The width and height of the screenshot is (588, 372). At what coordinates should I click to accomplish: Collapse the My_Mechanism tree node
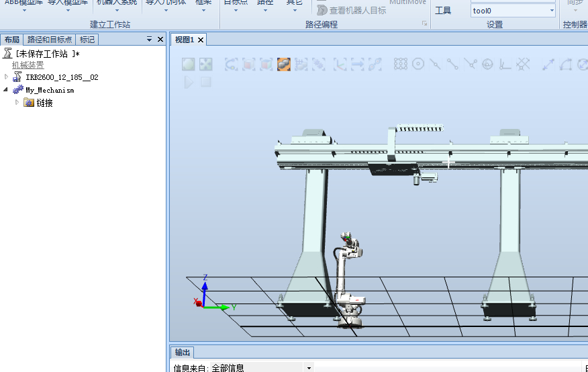coord(6,90)
